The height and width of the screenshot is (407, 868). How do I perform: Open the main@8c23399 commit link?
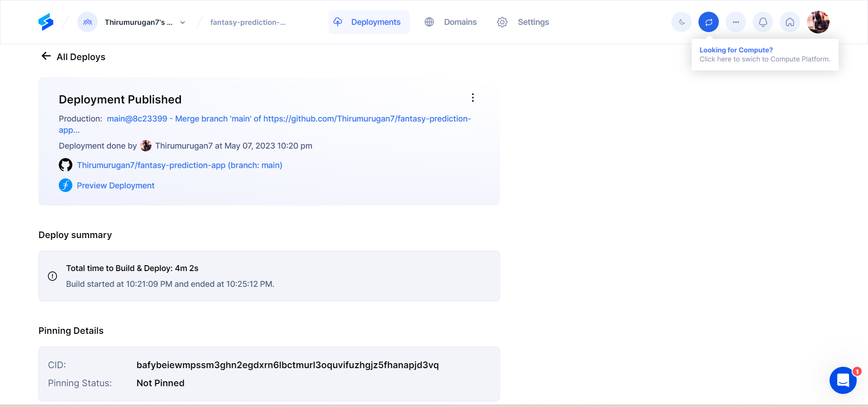(x=265, y=124)
